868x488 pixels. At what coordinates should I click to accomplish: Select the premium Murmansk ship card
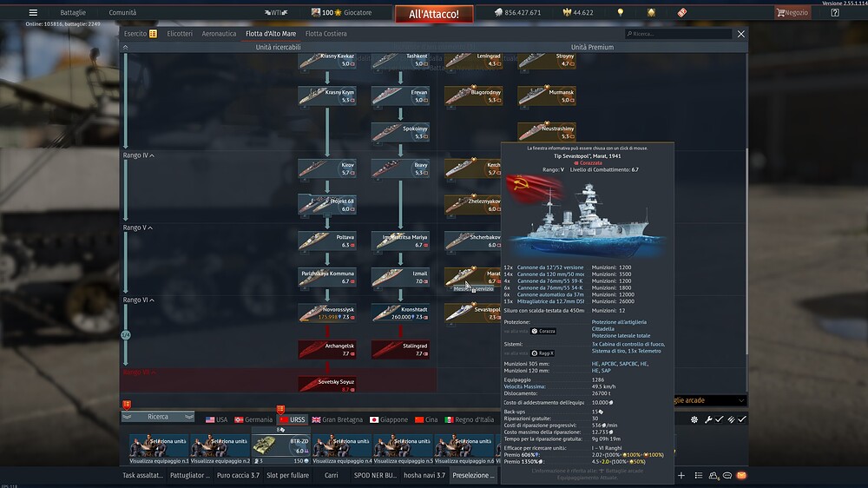(x=547, y=96)
